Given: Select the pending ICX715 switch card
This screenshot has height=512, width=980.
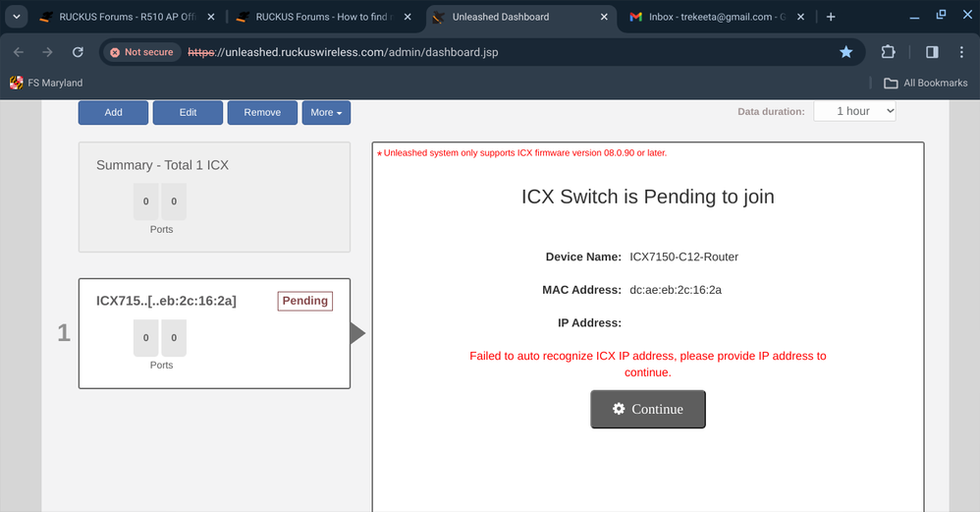Looking at the screenshot, I should click(213, 333).
